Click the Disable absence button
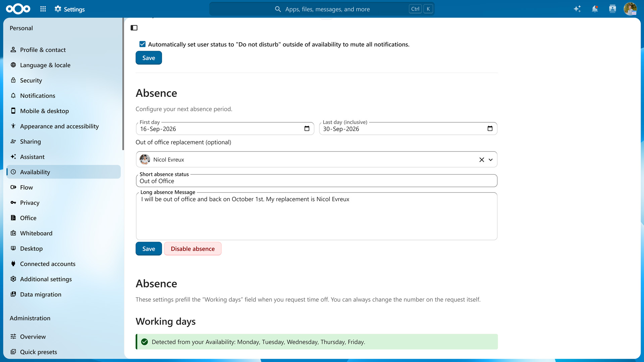Viewport: 644px width, 362px height. 193,249
